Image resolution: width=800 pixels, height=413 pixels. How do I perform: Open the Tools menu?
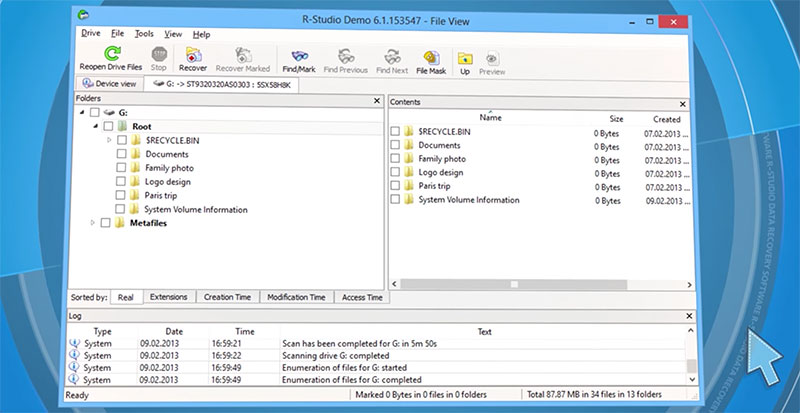tap(145, 34)
